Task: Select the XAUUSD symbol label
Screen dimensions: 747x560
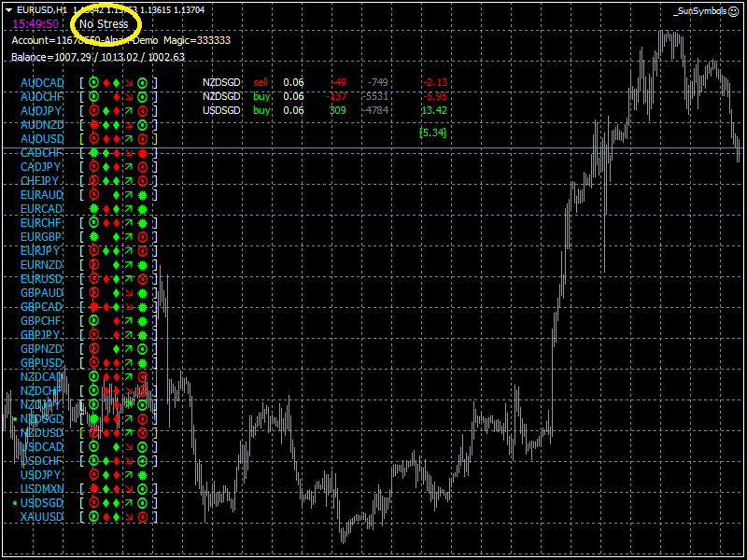Action: pos(42,517)
